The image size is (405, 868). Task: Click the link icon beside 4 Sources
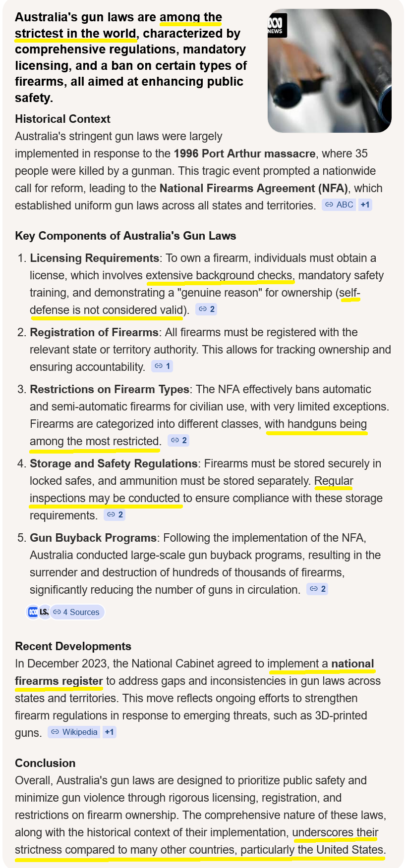[x=58, y=612]
